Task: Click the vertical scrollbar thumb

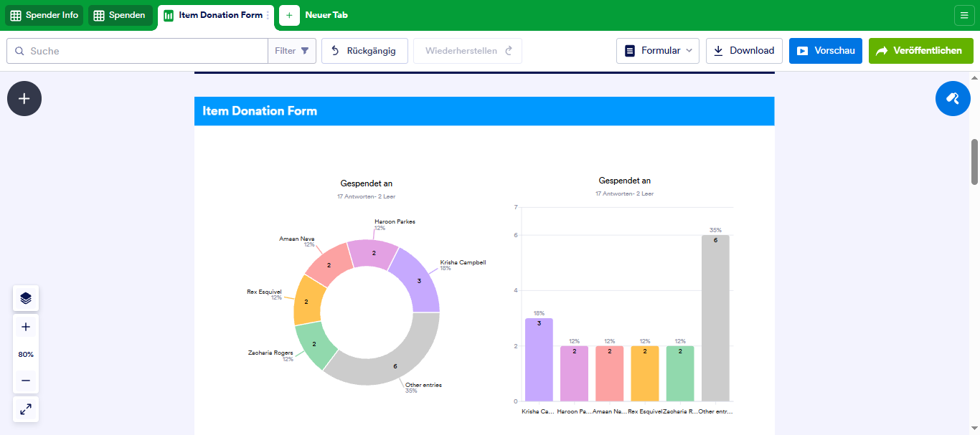Action: (x=974, y=161)
